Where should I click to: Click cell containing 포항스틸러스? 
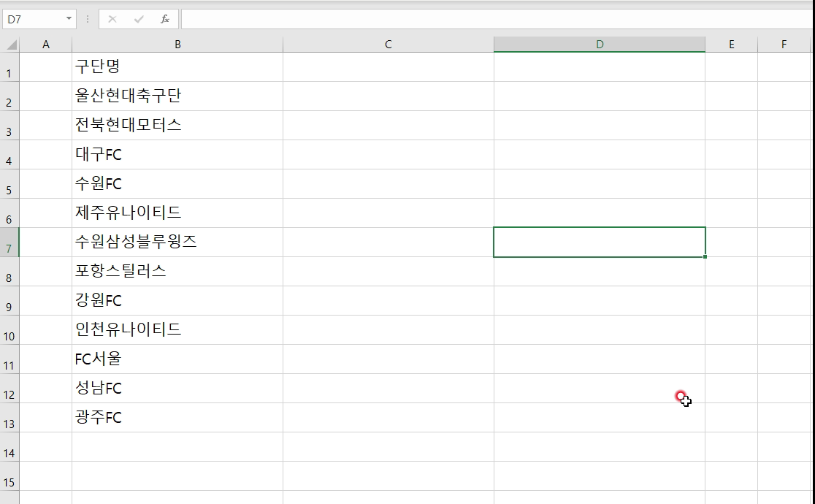177,272
